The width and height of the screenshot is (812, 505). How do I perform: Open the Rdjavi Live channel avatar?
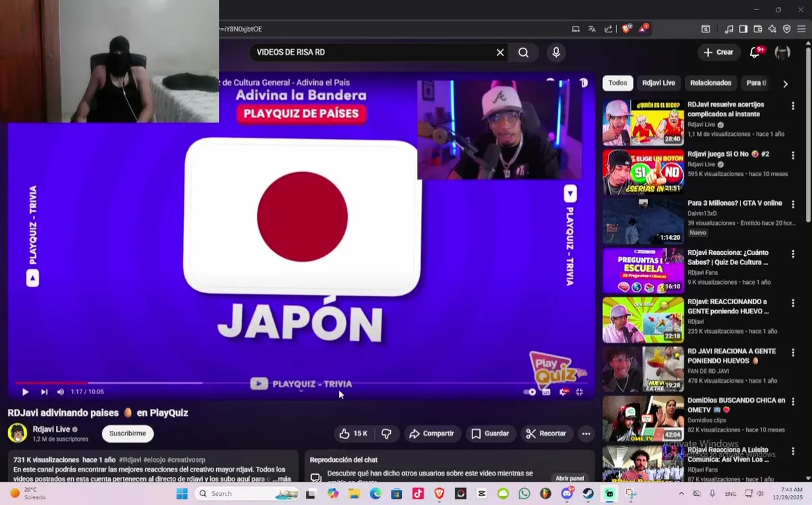coord(17,433)
